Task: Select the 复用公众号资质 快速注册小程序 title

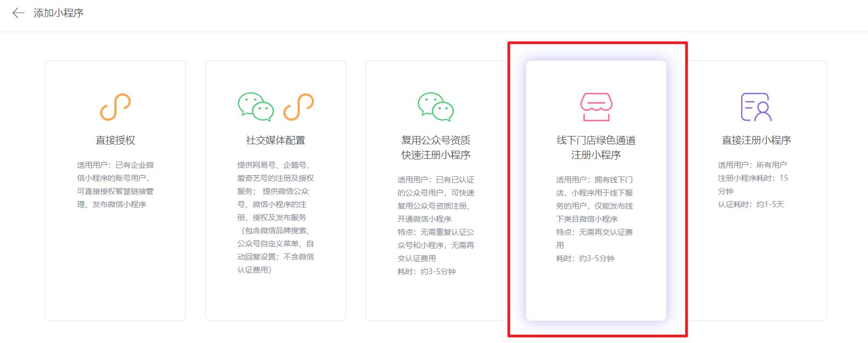Action: coord(436,147)
